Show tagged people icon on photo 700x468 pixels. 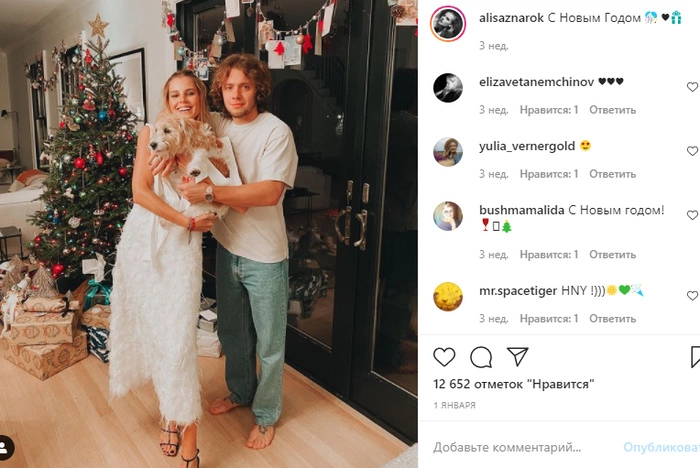point(4,447)
